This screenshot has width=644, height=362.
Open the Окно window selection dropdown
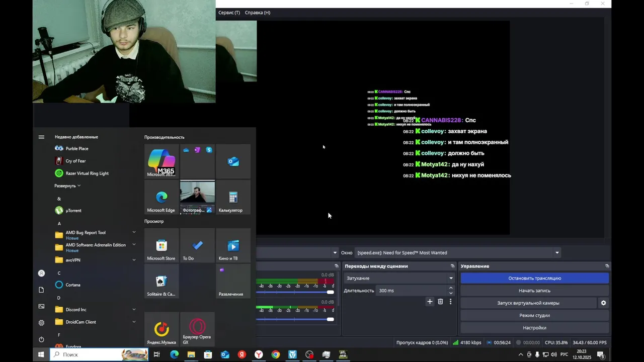click(458, 252)
